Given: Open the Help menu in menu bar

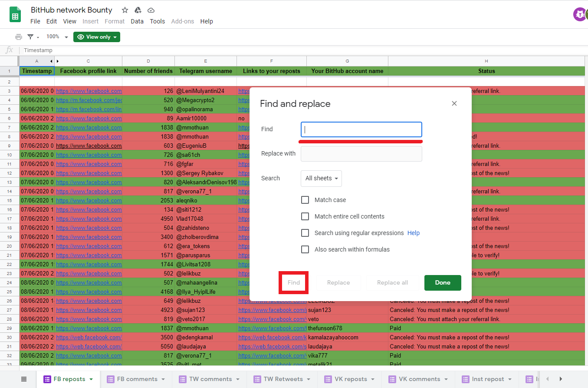Looking at the screenshot, I should (207, 21).
